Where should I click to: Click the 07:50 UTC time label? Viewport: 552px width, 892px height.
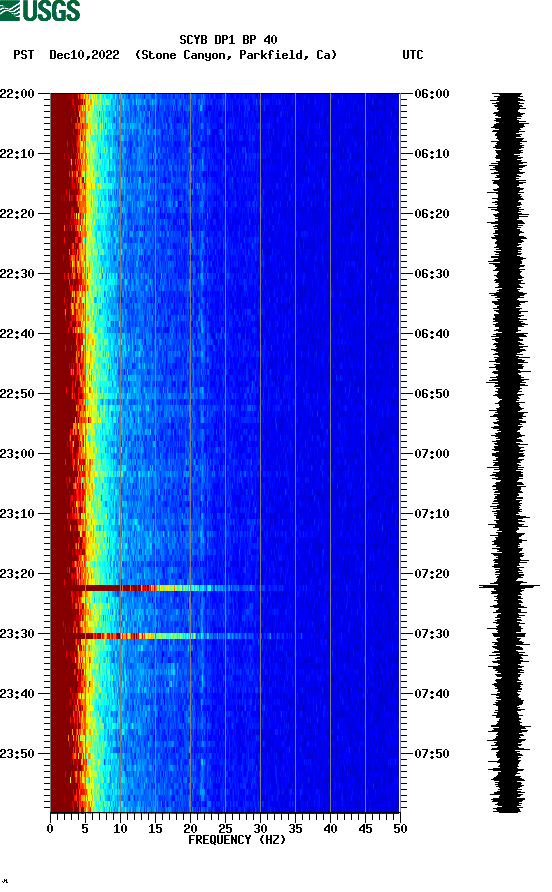(x=432, y=754)
